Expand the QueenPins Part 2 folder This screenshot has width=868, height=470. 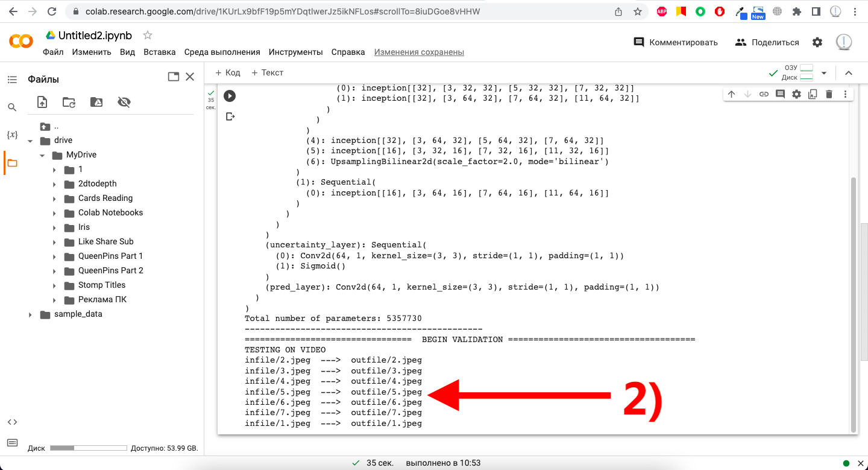tap(54, 271)
